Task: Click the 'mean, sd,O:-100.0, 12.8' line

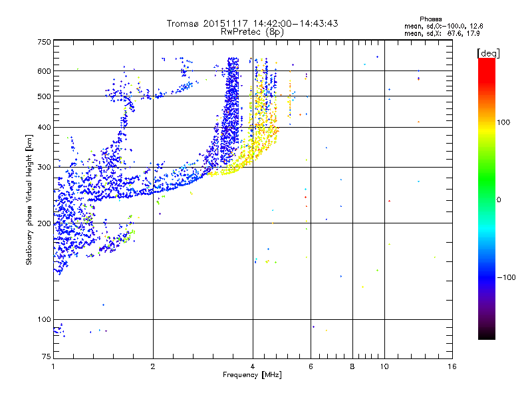Action: [444, 26]
